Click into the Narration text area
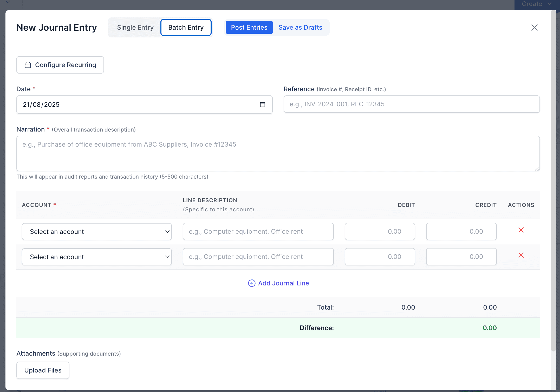The width and height of the screenshot is (560, 392). [x=278, y=153]
